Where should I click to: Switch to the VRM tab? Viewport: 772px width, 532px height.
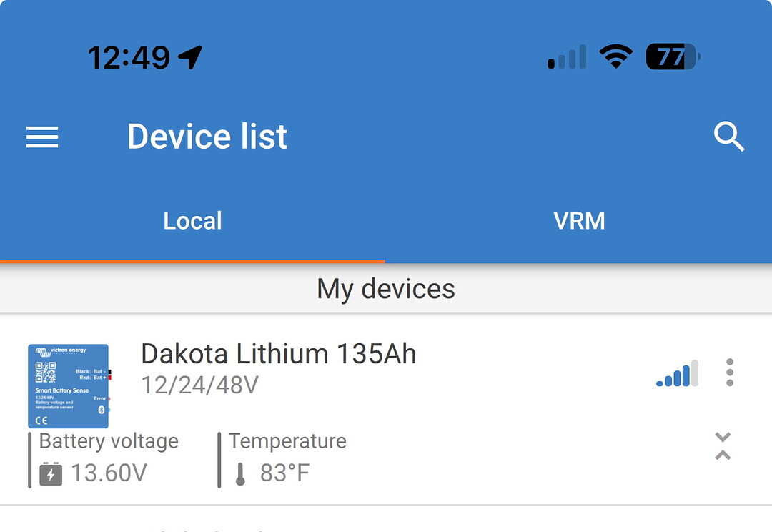point(578,221)
